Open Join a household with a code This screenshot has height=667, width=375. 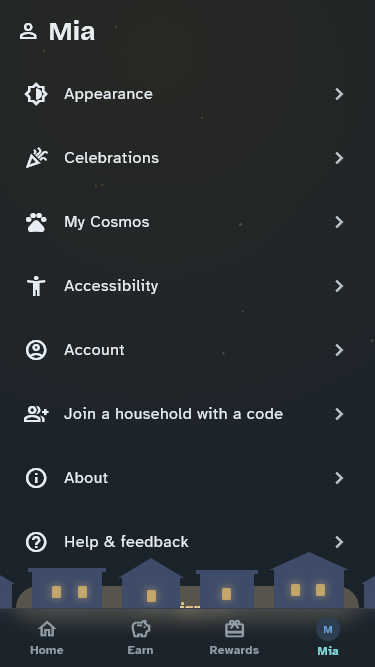click(x=184, y=414)
